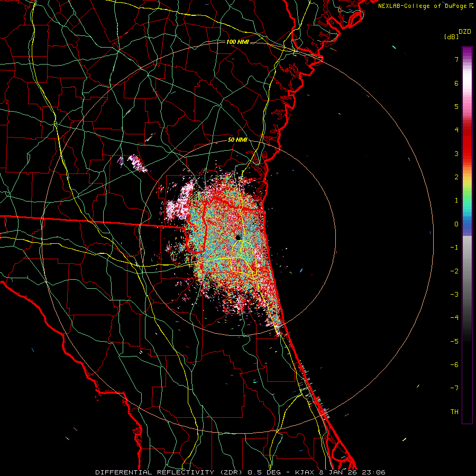476x476 pixels.
Task: Click the TH label on color scale
Action: (x=454, y=412)
